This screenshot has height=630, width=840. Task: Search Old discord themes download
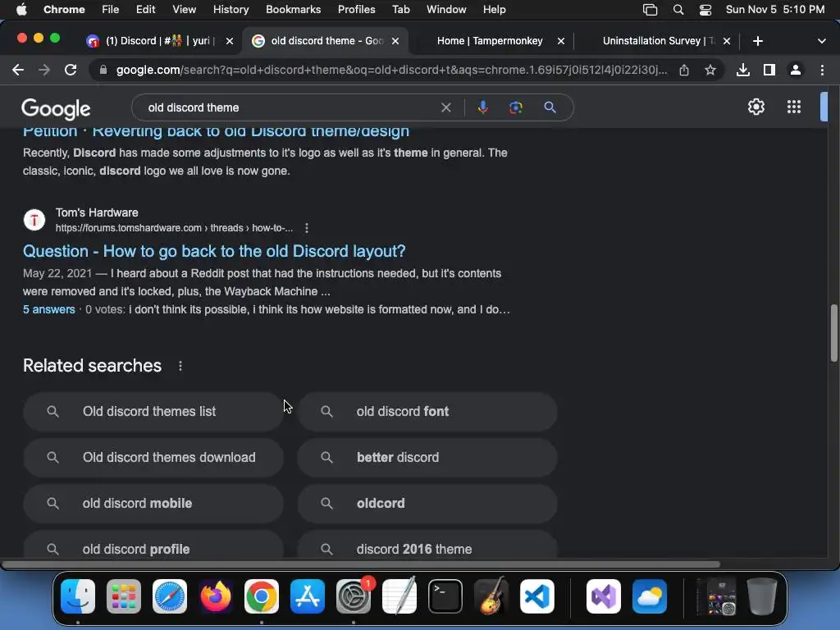click(x=153, y=458)
